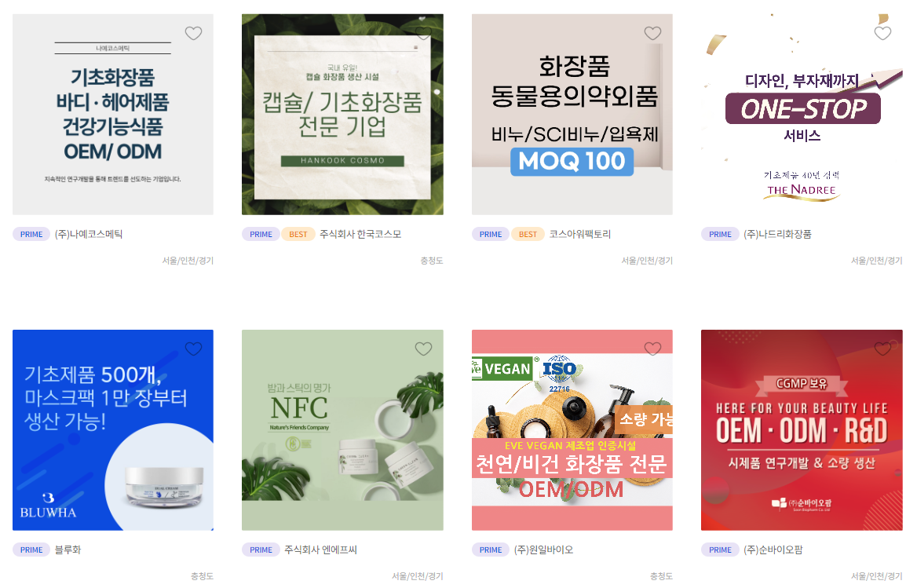This screenshot has width=917, height=588.
Task: Open 주식회사 엔에프씨 company link
Action: click(x=320, y=550)
